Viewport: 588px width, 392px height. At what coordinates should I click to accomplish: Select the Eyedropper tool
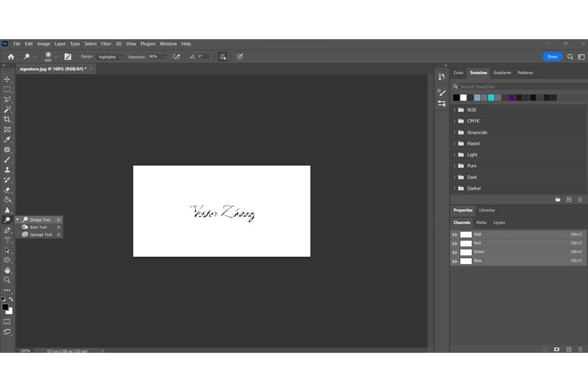[7, 140]
